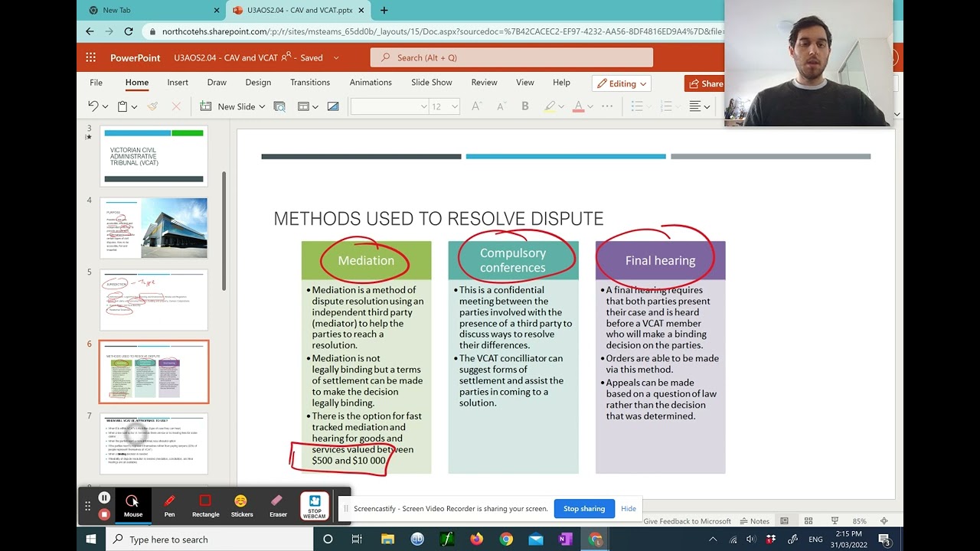Open the Transitions tab
The image size is (980, 551).
click(x=310, y=83)
